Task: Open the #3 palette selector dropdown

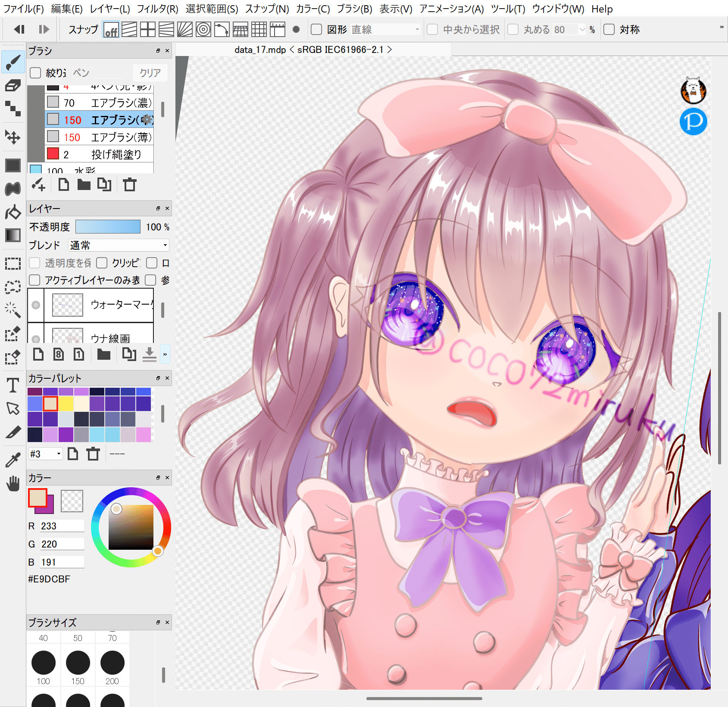Action: (x=45, y=454)
